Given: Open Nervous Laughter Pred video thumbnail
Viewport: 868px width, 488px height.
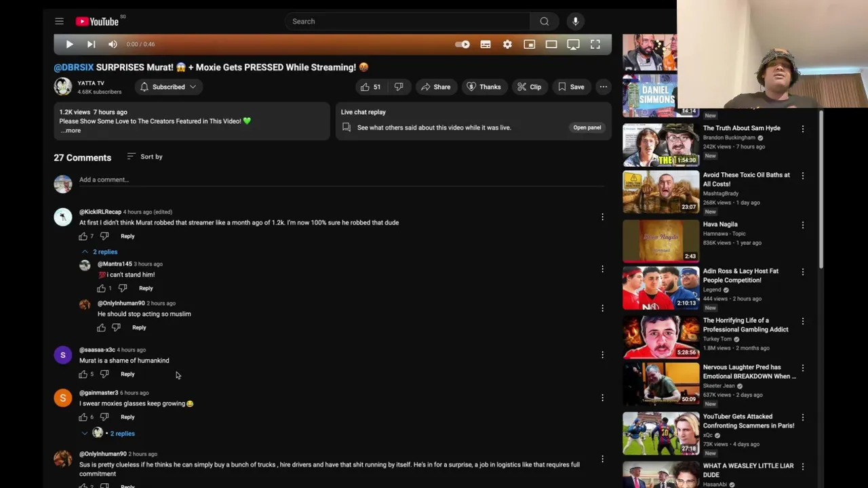Looking at the screenshot, I should [x=660, y=383].
